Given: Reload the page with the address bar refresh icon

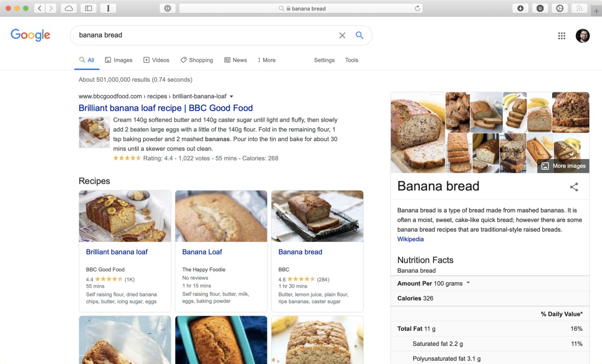Looking at the screenshot, I should point(417,8).
